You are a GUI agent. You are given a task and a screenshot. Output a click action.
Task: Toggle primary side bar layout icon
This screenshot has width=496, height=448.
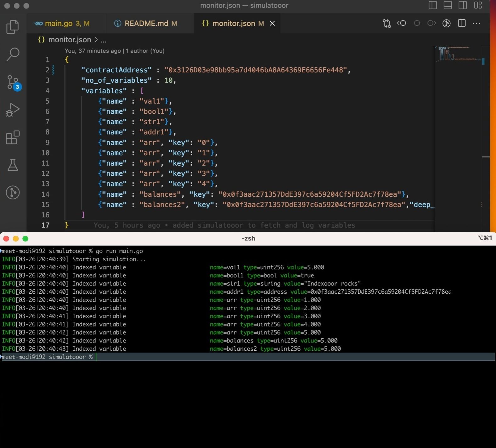point(433,5)
